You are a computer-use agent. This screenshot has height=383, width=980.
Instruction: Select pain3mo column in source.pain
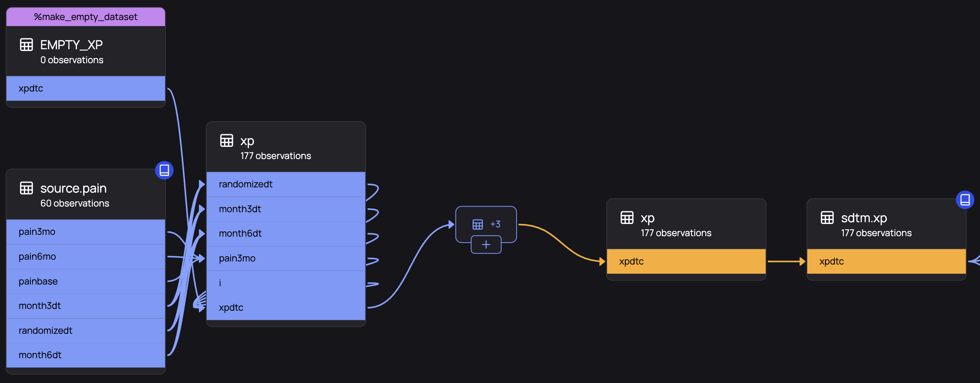(86, 232)
